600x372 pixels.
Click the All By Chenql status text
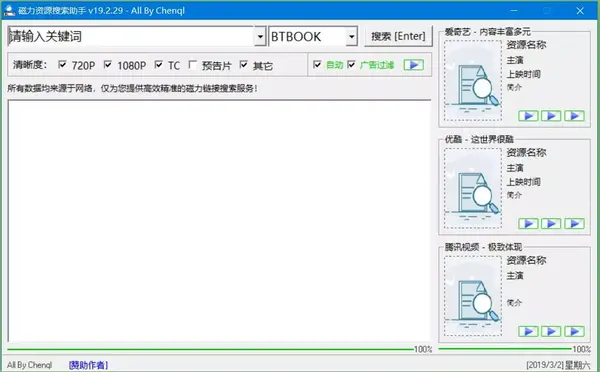(x=29, y=365)
